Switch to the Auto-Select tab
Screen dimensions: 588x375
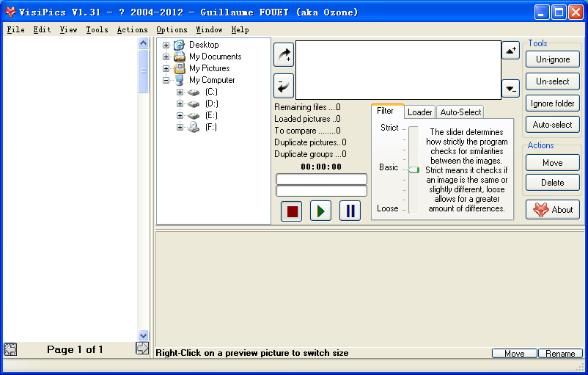pyautogui.click(x=460, y=112)
